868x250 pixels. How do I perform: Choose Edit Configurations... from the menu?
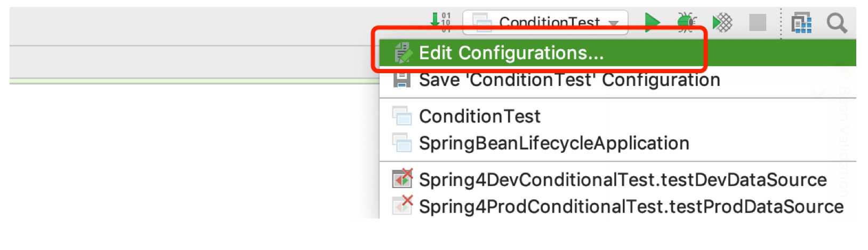click(x=511, y=53)
